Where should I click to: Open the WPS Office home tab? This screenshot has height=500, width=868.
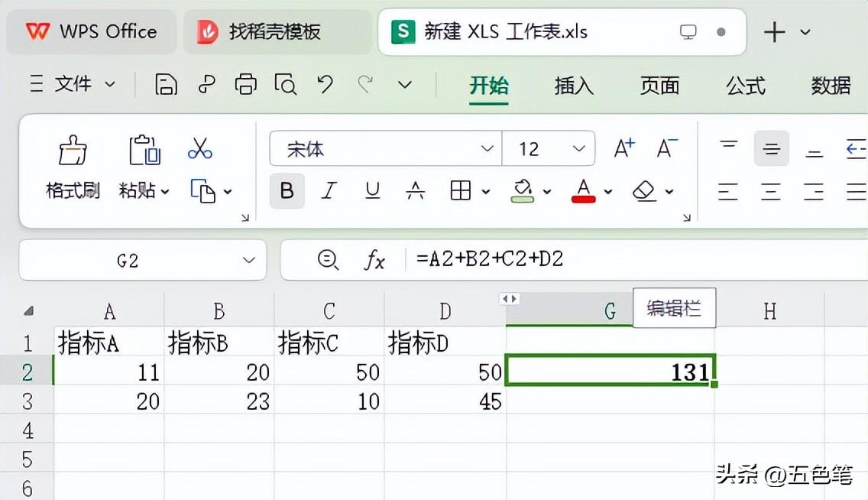92,31
